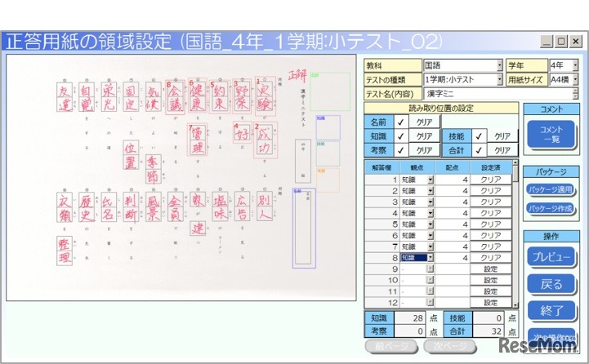Click the テスト名(内容) field containing 漢字ミニ

tap(501, 93)
